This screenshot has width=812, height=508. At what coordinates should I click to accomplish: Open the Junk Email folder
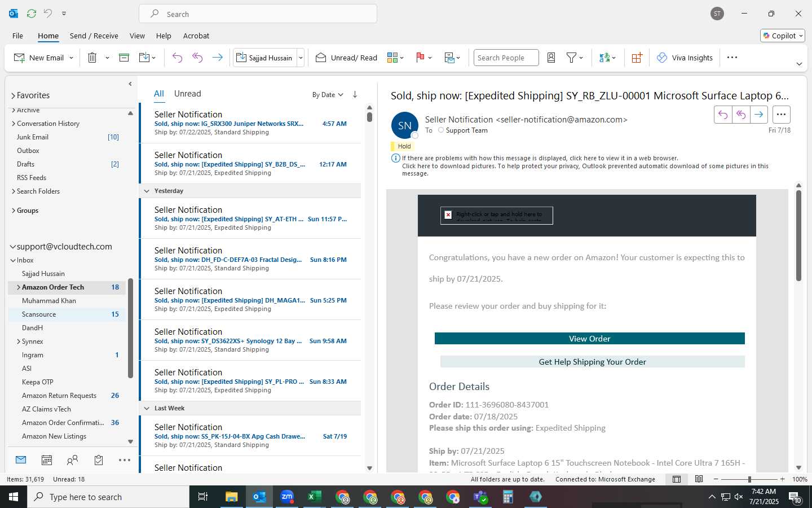click(x=67, y=137)
